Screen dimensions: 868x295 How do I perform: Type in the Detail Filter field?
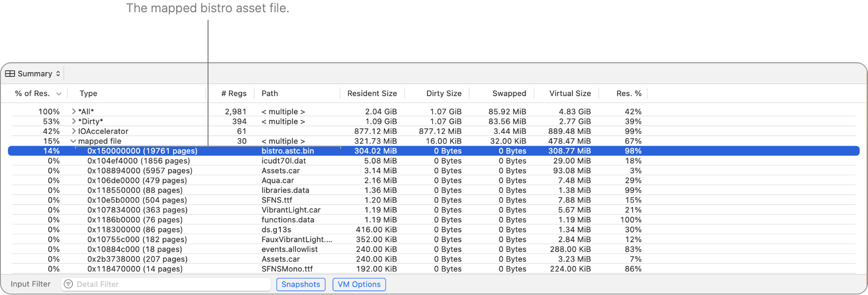click(x=170, y=284)
